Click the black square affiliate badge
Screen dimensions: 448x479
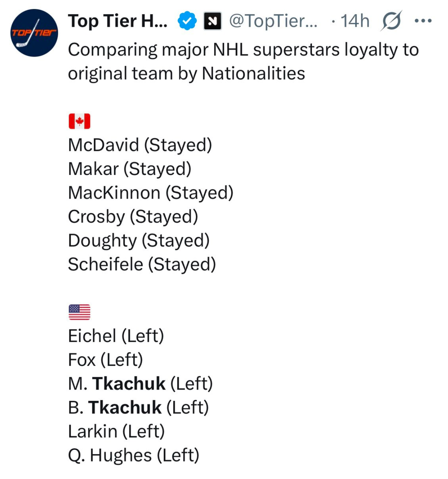[213, 21]
